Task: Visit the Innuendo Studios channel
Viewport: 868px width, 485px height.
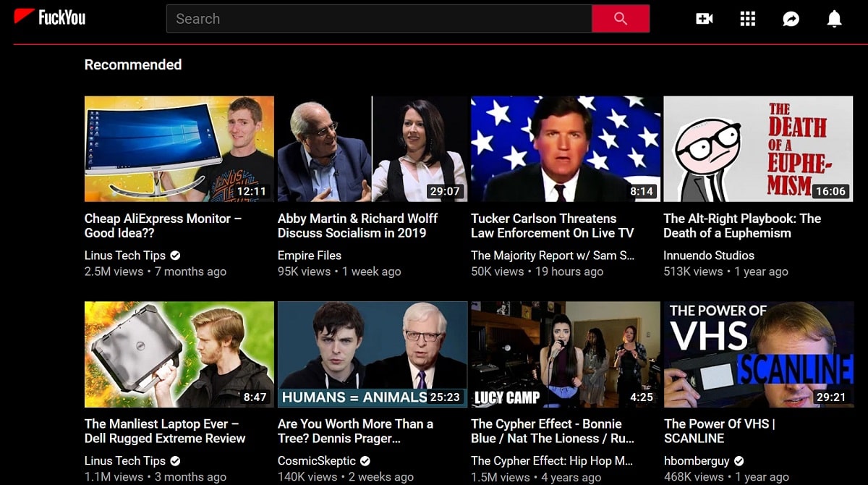Action: pyautogui.click(x=709, y=256)
